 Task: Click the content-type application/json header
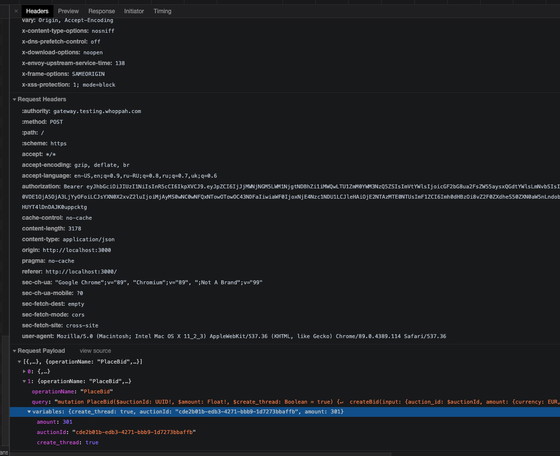68,239
